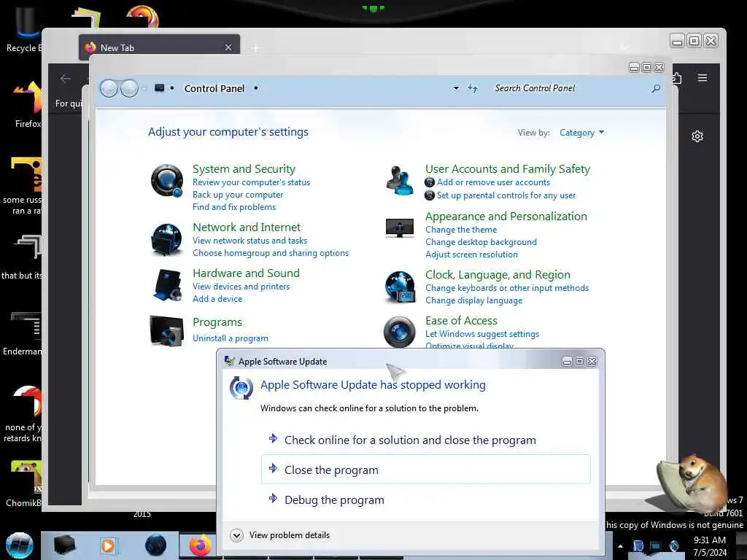The image size is (747, 560).
Task: Open Clock, Language, and Region globe icon
Action: (x=400, y=287)
